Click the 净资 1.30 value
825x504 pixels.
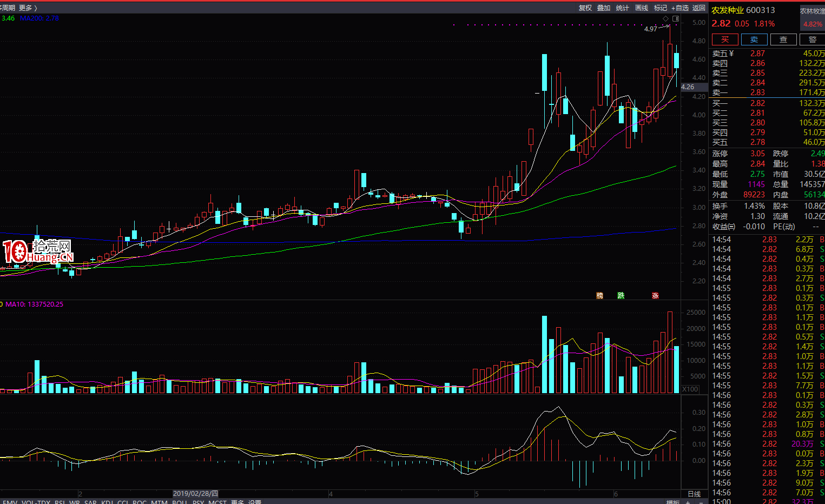coord(757,216)
